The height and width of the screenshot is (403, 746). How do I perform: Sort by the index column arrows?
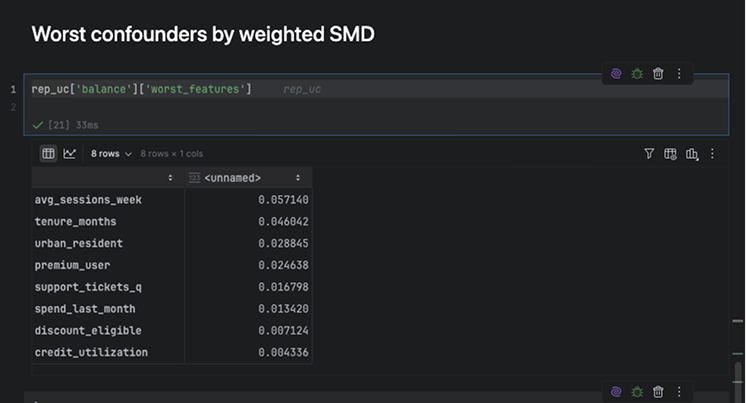click(170, 177)
